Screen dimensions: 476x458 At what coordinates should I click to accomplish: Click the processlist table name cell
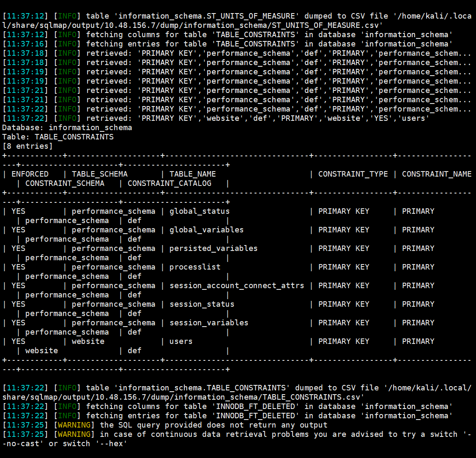click(195, 267)
